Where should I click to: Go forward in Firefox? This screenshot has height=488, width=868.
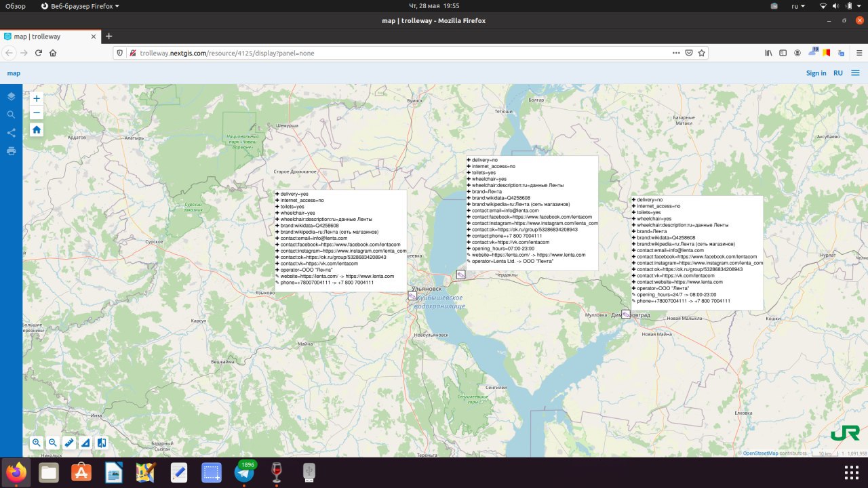click(24, 53)
